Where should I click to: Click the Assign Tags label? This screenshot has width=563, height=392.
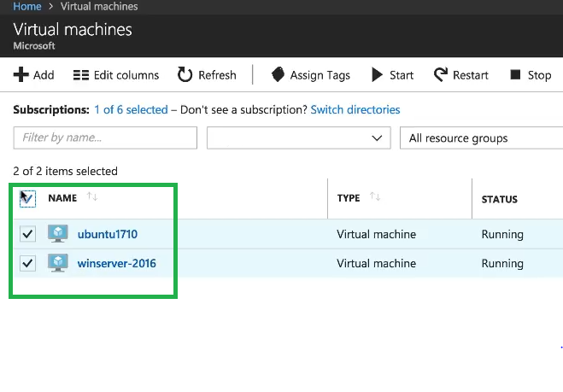[x=320, y=75]
